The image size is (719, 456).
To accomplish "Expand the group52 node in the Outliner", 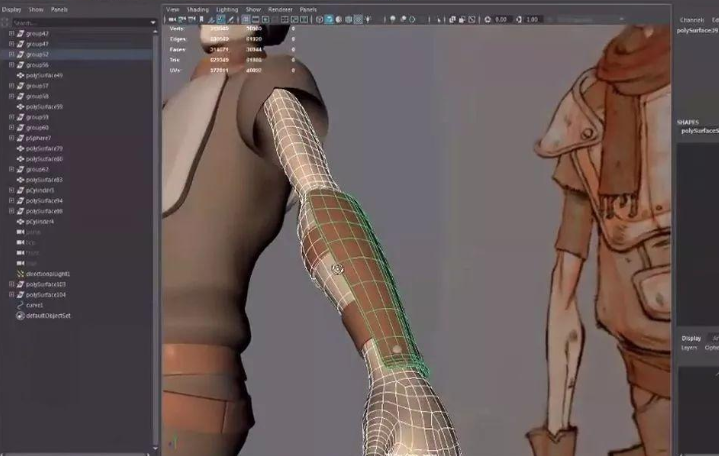I will [11, 54].
